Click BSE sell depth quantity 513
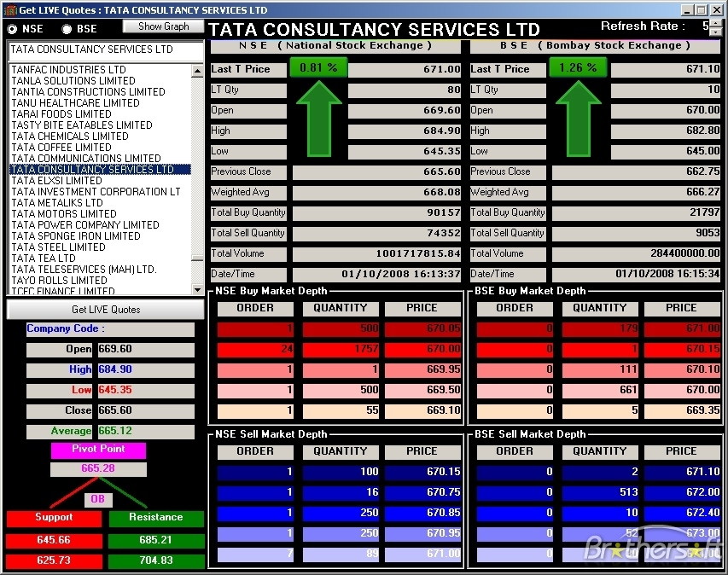 coord(600,492)
